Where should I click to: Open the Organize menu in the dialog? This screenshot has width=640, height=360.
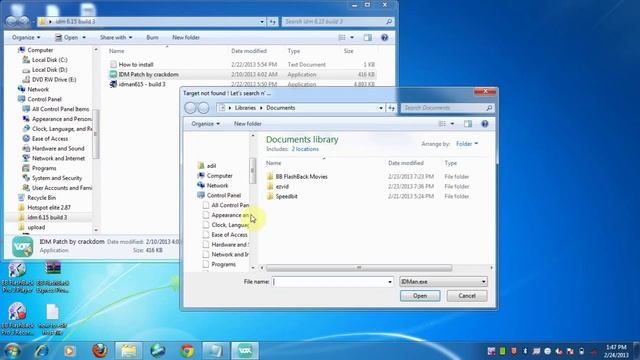coord(205,124)
